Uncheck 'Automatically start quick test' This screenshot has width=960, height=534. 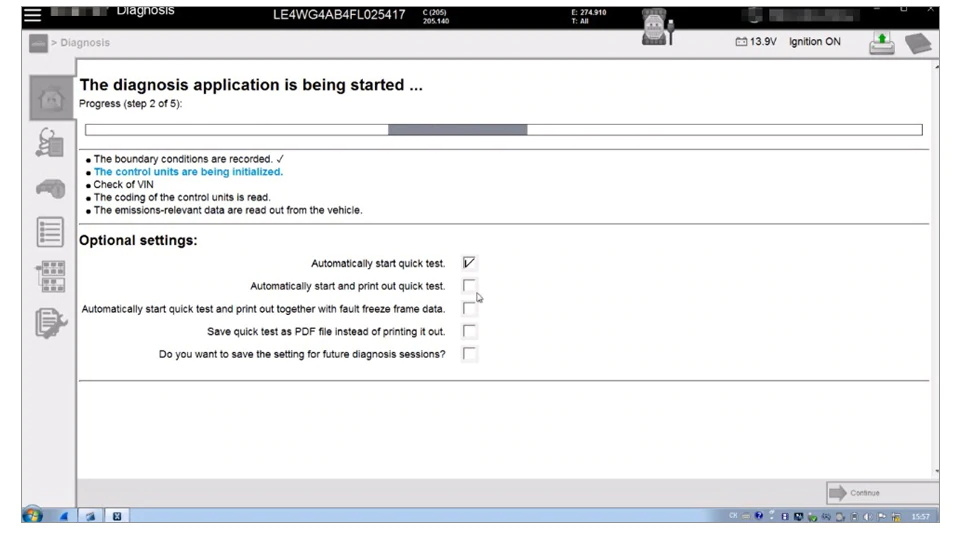pyautogui.click(x=470, y=263)
